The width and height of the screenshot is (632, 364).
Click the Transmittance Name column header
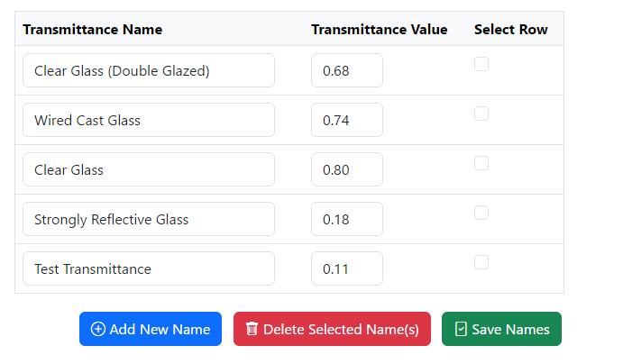pyautogui.click(x=93, y=30)
